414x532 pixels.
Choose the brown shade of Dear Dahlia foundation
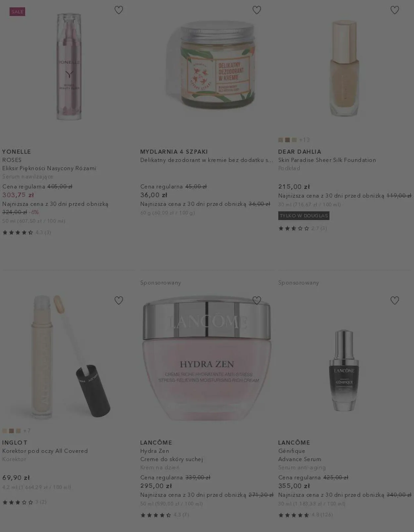[x=287, y=140]
